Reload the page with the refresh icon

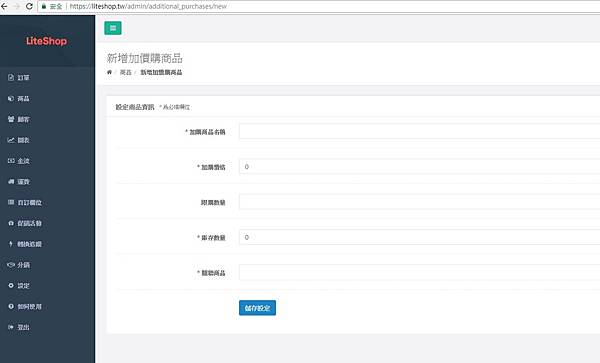tap(29, 6)
